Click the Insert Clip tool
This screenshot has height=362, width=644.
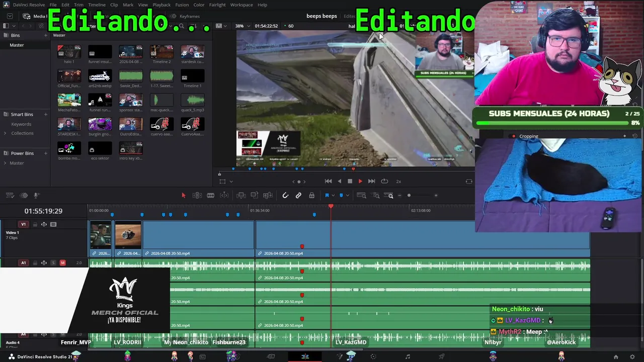click(x=241, y=196)
